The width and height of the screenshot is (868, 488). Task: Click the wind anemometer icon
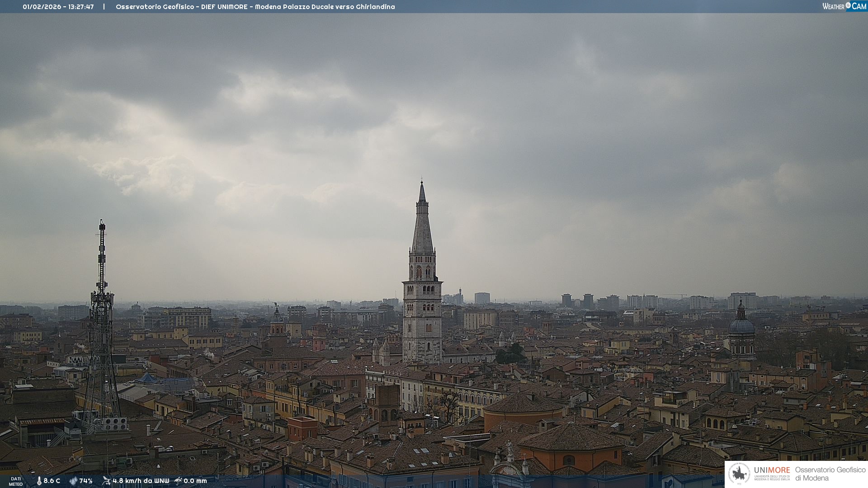[106, 481]
